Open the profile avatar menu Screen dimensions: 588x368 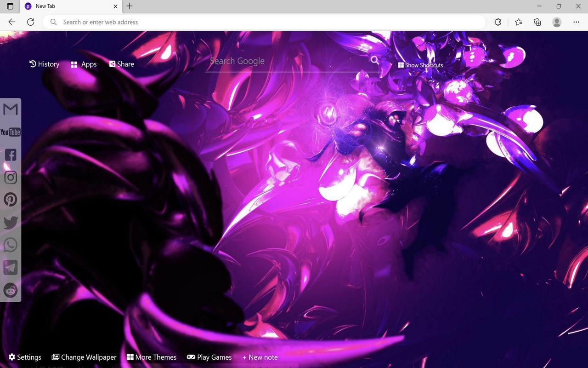[557, 22]
